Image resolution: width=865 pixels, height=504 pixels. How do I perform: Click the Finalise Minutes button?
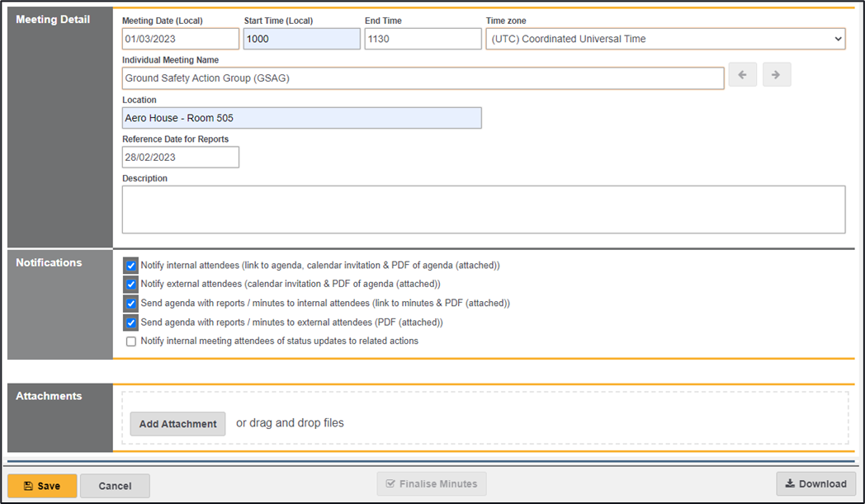tap(432, 484)
